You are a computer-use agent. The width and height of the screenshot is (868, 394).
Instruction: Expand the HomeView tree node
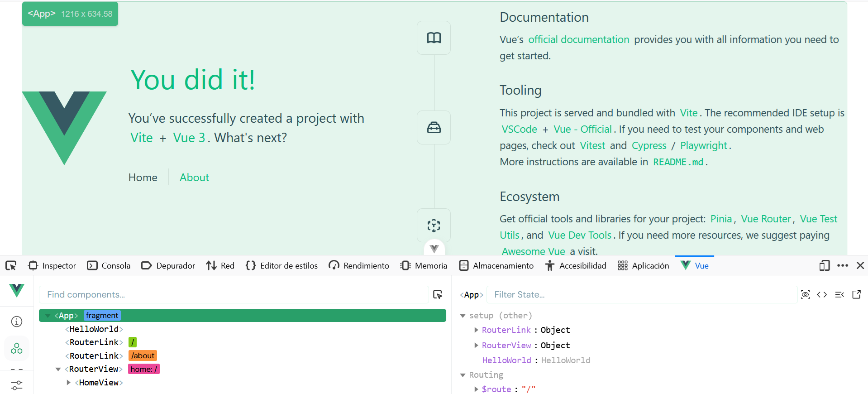[69, 383]
